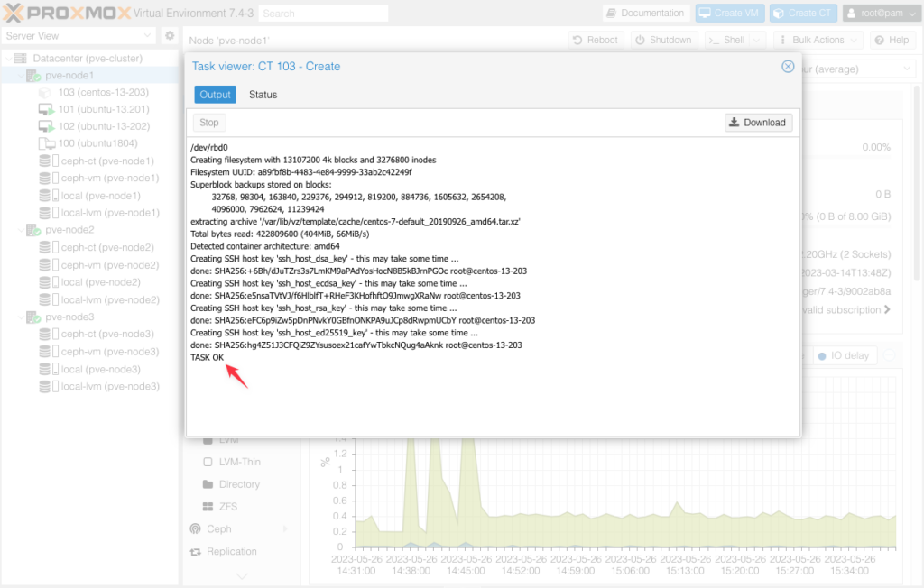Switch to the Output tab
Viewport: 924px width, 588px height.
pos(215,95)
